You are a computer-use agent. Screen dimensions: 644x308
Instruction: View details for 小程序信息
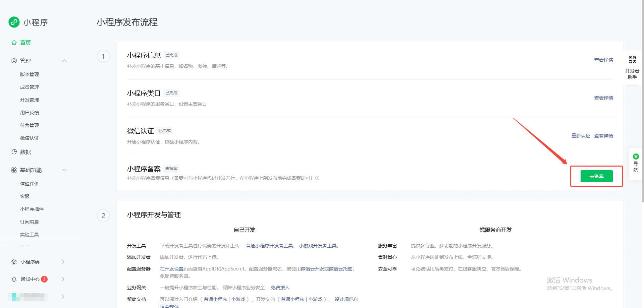pos(603,60)
